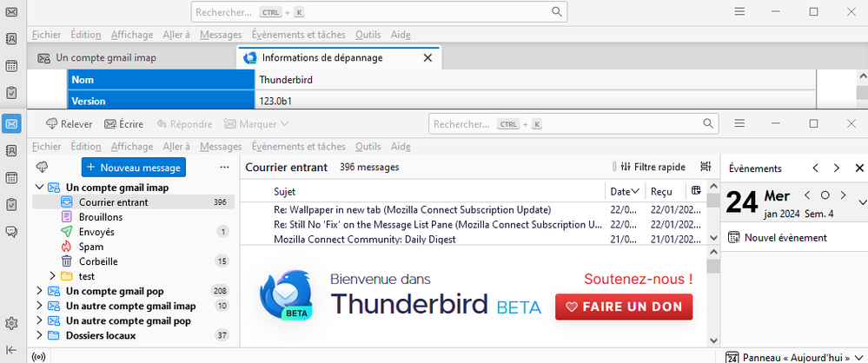Viewport: 868px width, 363px height.
Task: Click the chevron beside Panneau « Aujourd'hui »
Action: 858,358
